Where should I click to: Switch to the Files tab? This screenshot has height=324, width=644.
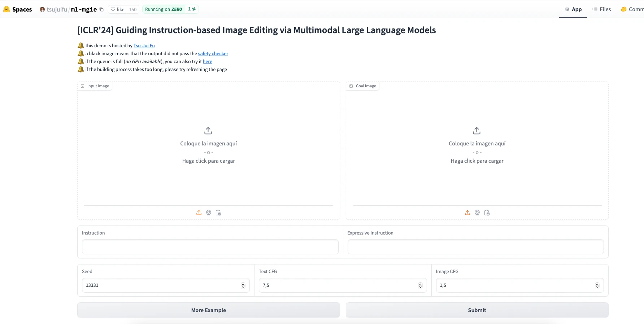(x=601, y=9)
